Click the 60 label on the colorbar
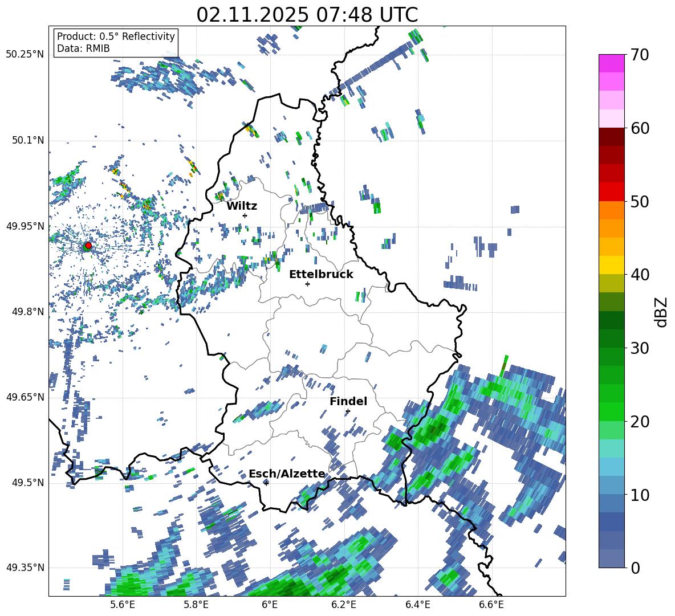 click(639, 128)
